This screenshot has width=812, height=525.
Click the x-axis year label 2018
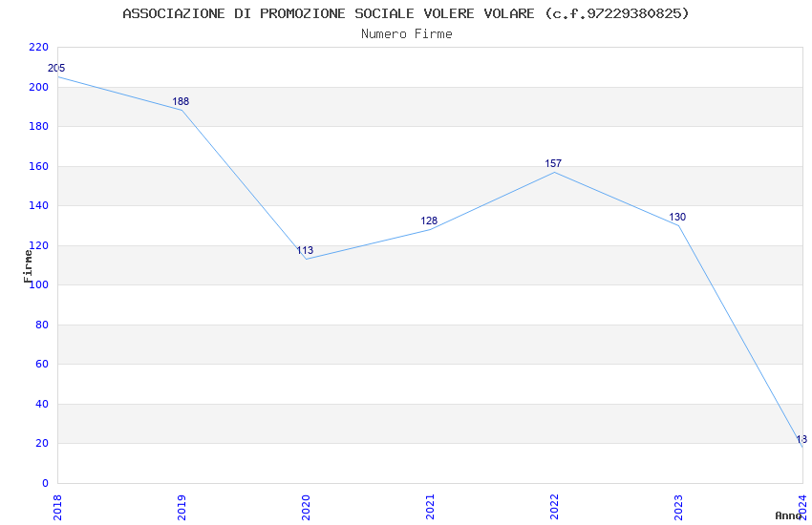(57, 508)
